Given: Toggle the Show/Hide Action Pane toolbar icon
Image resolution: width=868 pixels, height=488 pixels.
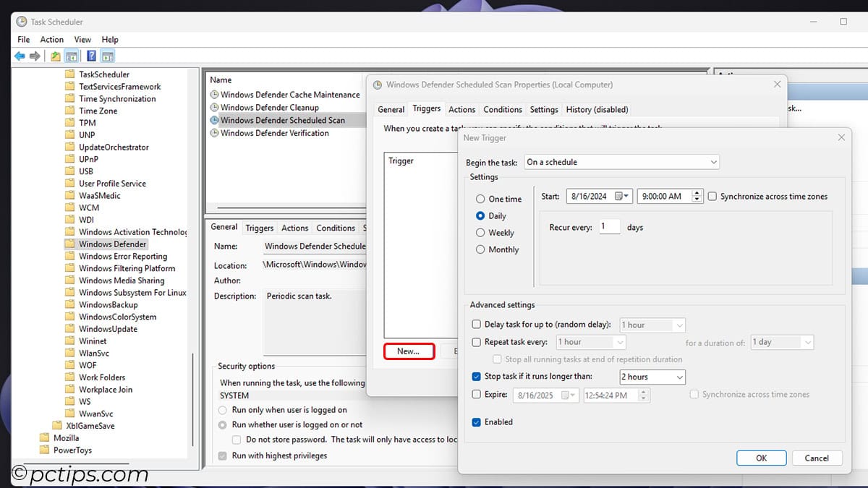Looking at the screenshot, I should [108, 56].
